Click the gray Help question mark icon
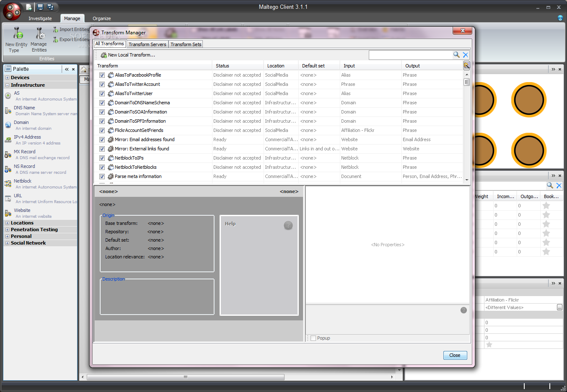This screenshot has height=392, width=567. tap(288, 225)
